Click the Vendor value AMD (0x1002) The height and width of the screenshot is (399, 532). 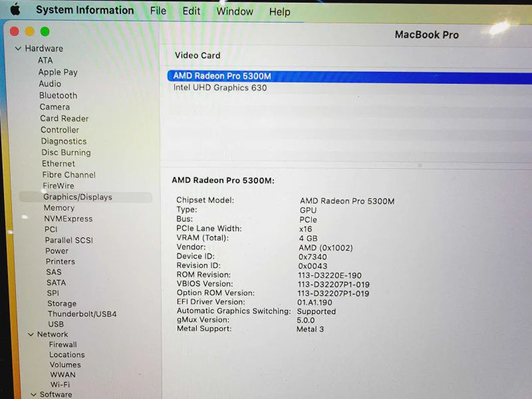(x=325, y=248)
